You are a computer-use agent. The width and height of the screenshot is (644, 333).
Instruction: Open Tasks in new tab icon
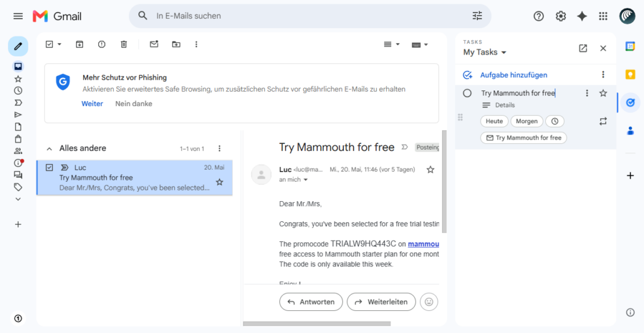pos(583,48)
